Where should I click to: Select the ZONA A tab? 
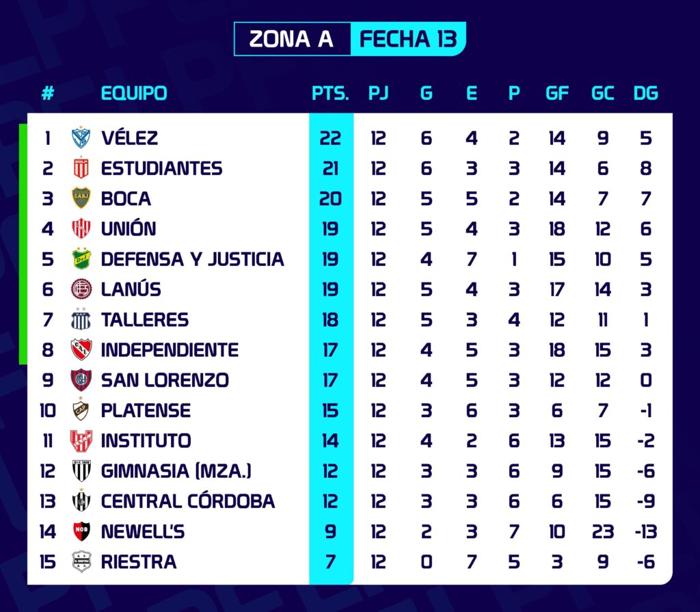coord(291,39)
